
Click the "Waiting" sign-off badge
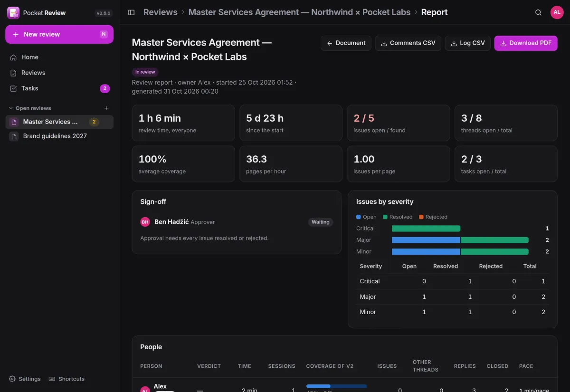tap(321, 222)
